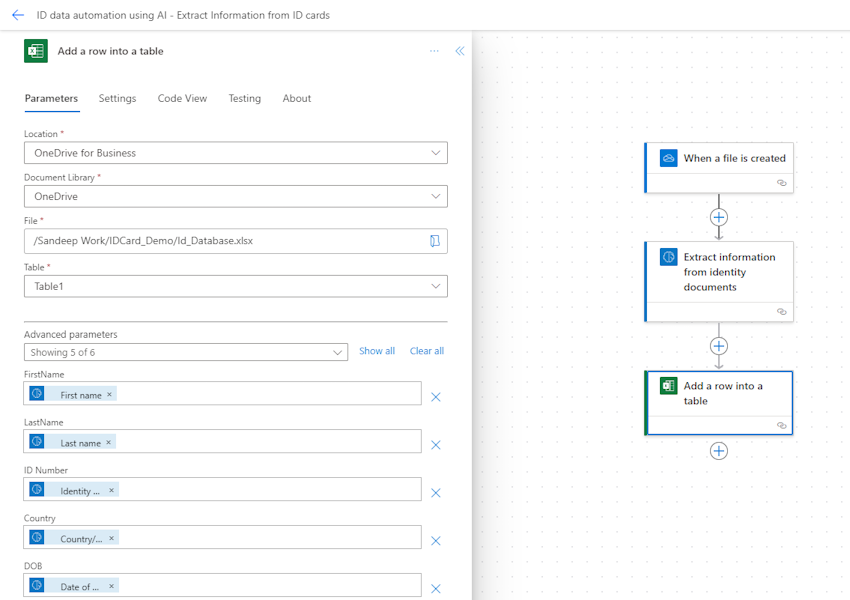Click the Clear all link

427,351
